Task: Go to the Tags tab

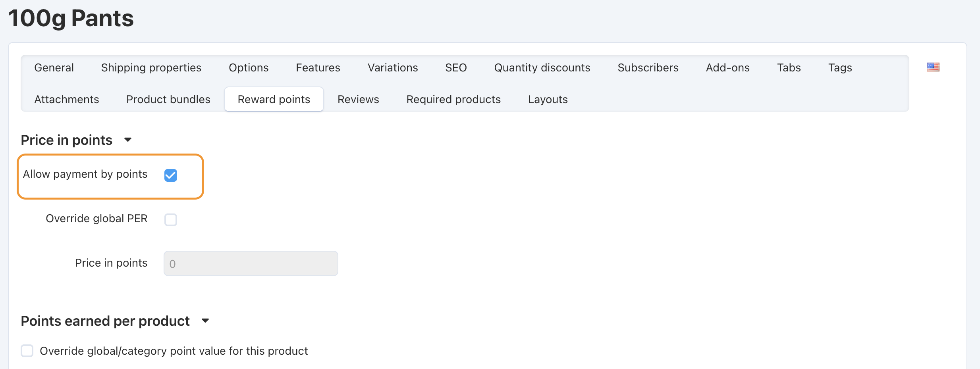Action: (x=840, y=67)
